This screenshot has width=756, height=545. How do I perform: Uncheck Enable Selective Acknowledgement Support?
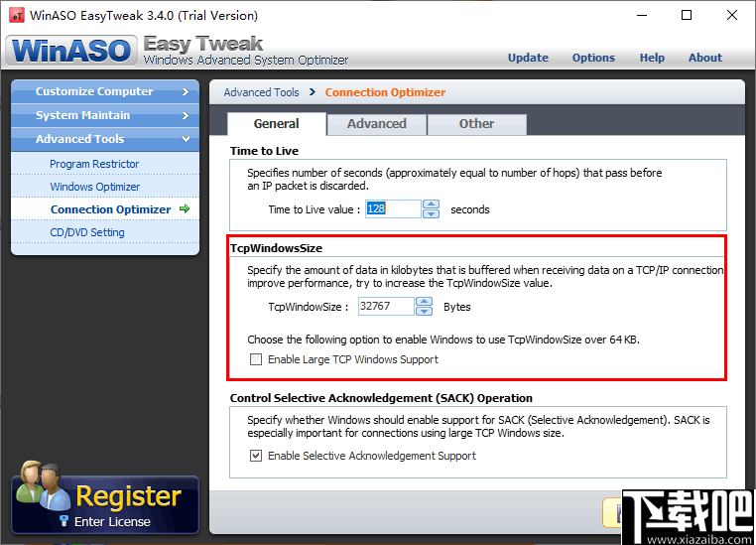(x=256, y=456)
